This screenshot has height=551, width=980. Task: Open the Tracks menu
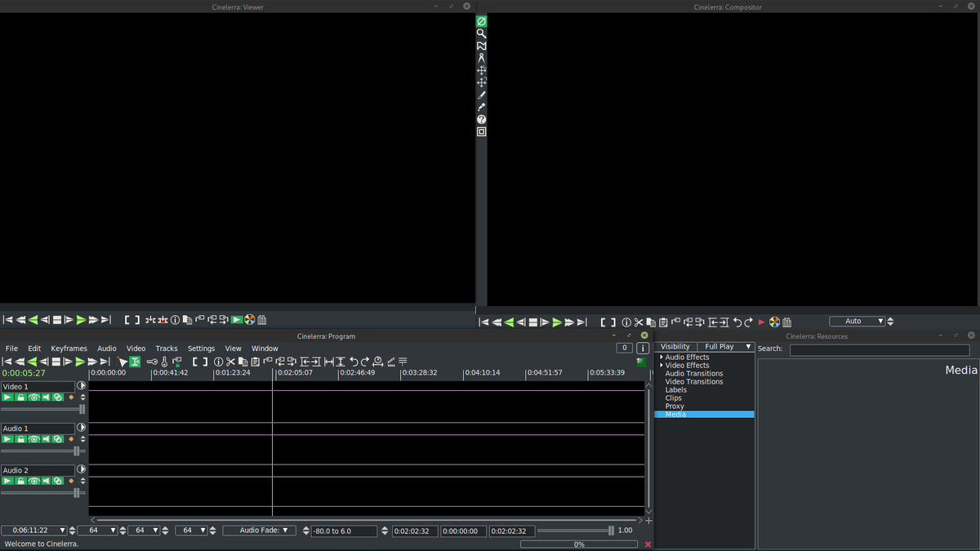point(167,349)
